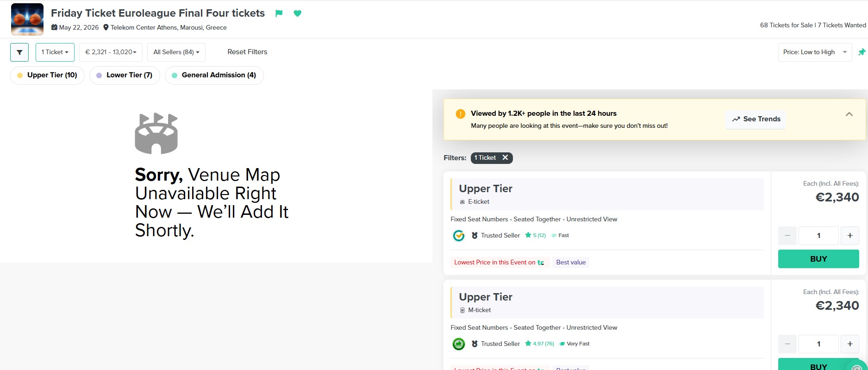The width and height of the screenshot is (868, 370).
Task: Click the first seller's verified badge icon
Action: [458, 236]
